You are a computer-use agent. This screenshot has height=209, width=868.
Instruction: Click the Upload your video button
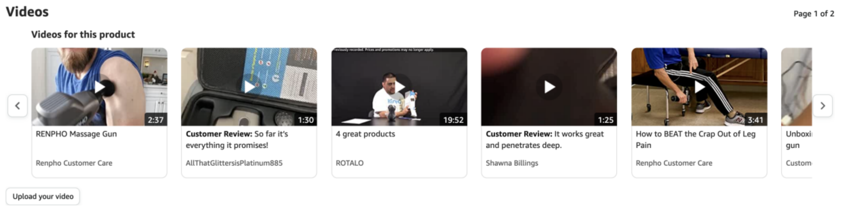point(43,196)
